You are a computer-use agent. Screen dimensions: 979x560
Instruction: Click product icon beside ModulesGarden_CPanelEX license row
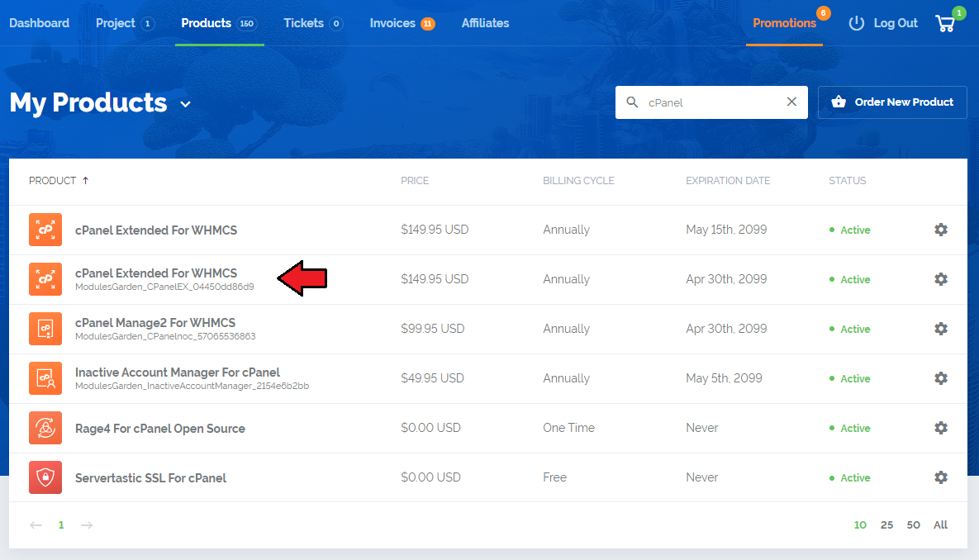[45, 279]
